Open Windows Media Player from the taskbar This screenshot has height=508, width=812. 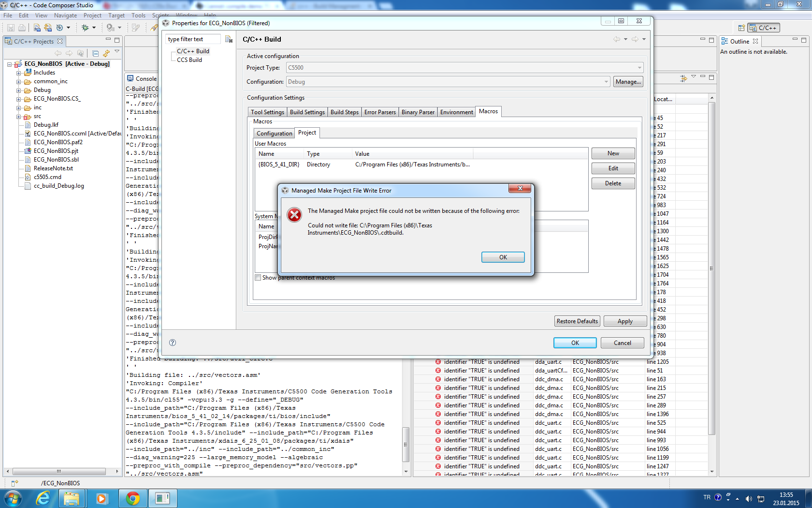pos(101,498)
